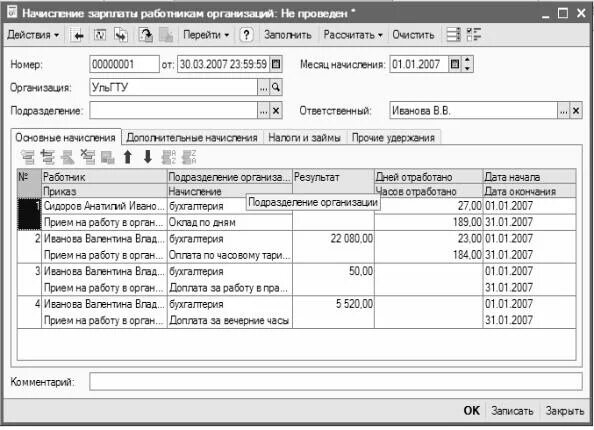Click the help question mark icon
Screen dimensions: 594x430
pos(246,35)
